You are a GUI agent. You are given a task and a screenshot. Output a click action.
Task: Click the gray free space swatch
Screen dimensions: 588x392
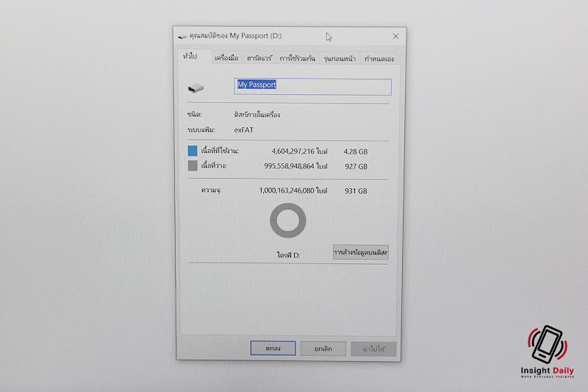tap(193, 166)
